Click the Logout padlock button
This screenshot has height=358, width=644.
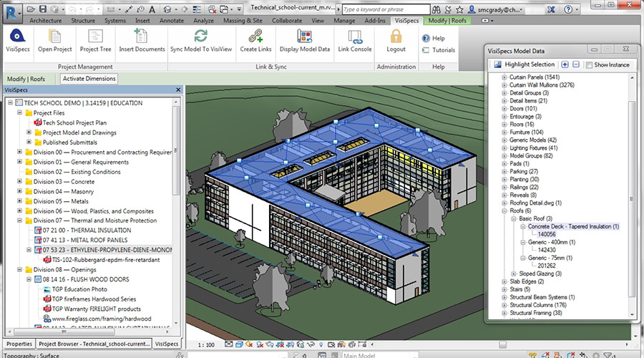click(396, 41)
